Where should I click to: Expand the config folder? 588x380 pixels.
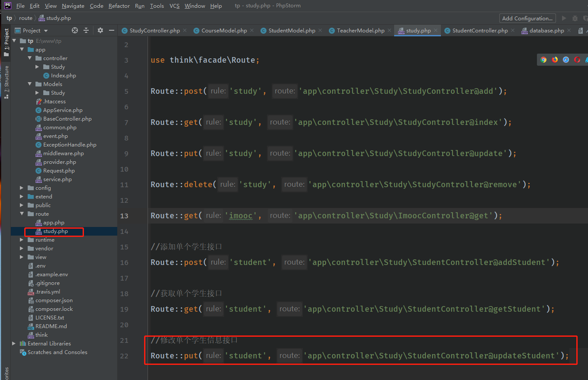tap(22, 188)
